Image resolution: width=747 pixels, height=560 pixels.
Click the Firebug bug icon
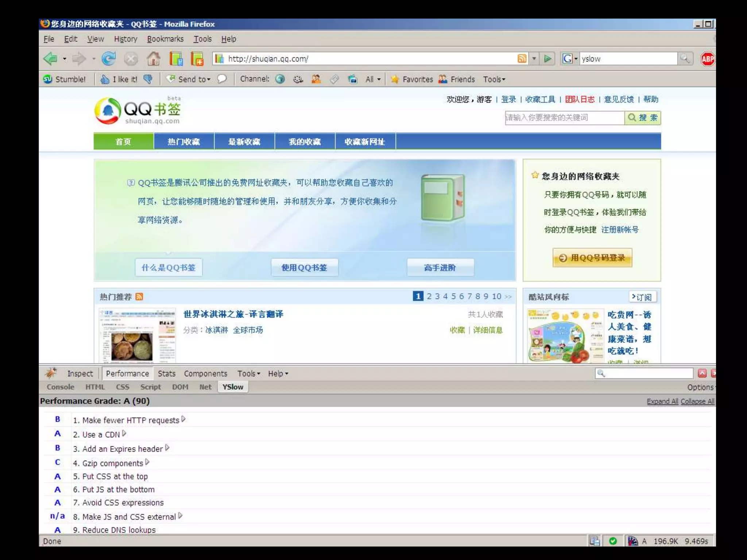coord(51,373)
